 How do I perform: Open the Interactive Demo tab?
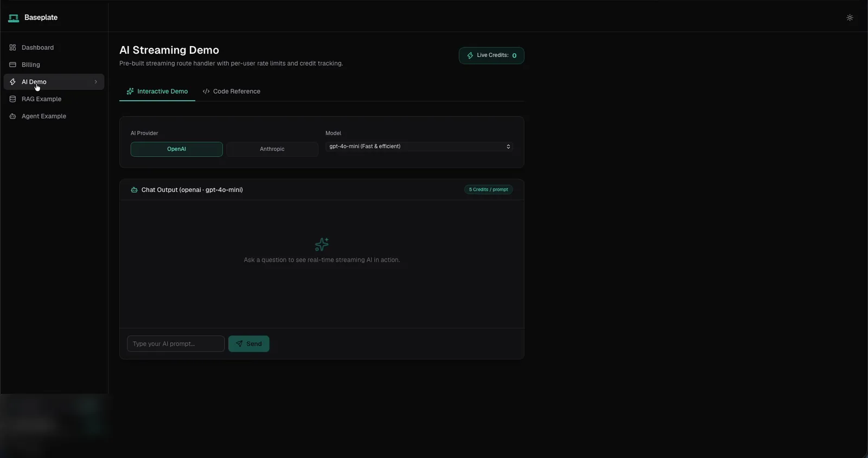coord(157,91)
